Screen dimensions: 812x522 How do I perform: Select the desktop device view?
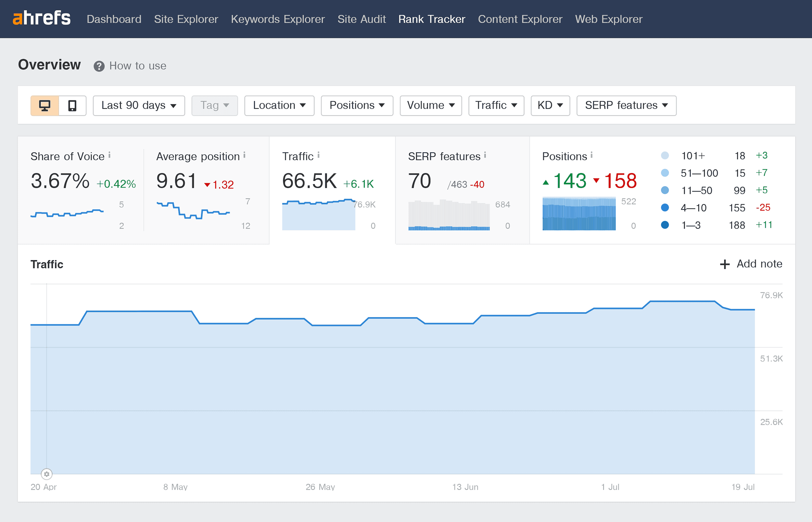(x=45, y=106)
